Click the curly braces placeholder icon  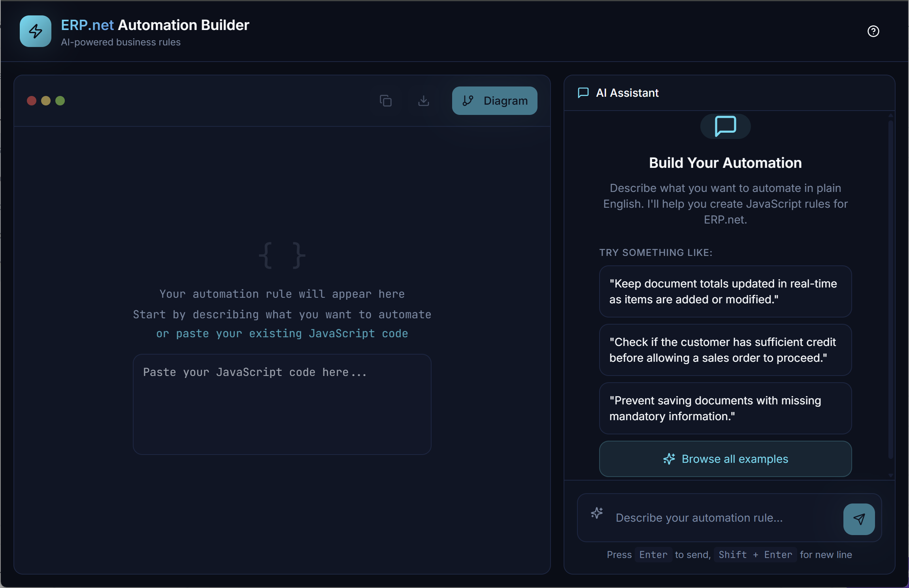(x=282, y=255)
